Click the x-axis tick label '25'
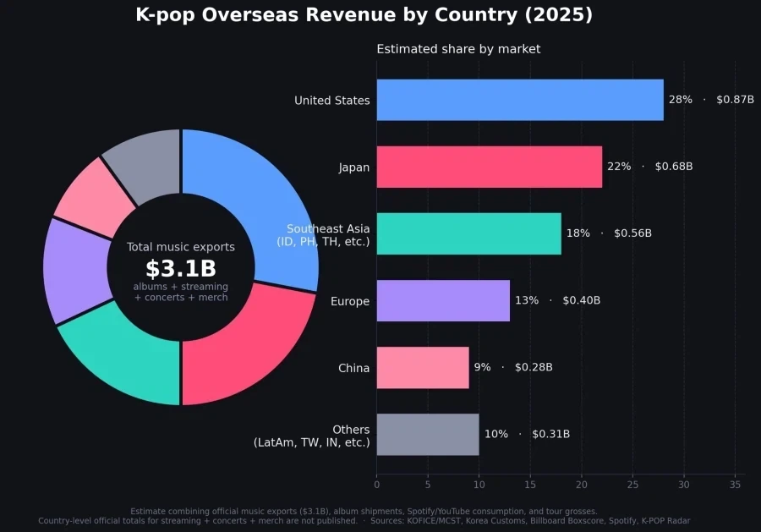The width and height of the screenshot is (761, 532). 632,485
